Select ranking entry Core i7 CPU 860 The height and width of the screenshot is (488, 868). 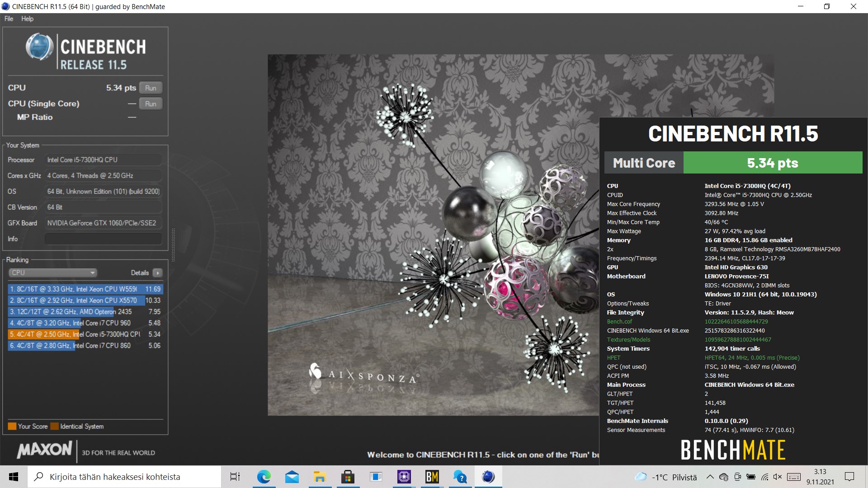point(85,346)
